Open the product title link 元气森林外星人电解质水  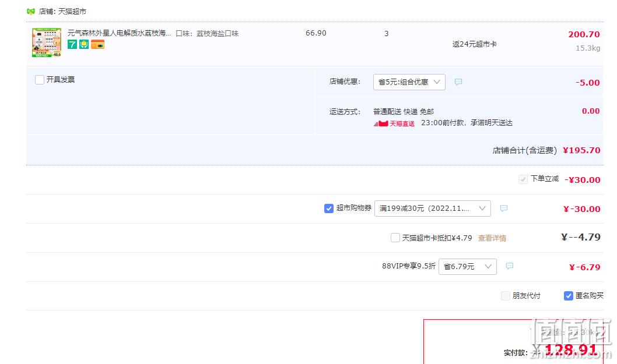pyautogui.click(x=119, y=33)
